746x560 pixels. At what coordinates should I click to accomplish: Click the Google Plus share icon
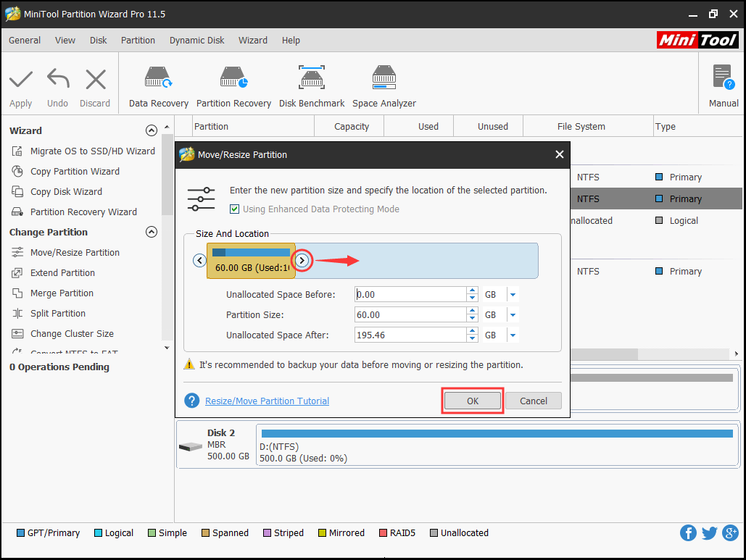point(730,533)
